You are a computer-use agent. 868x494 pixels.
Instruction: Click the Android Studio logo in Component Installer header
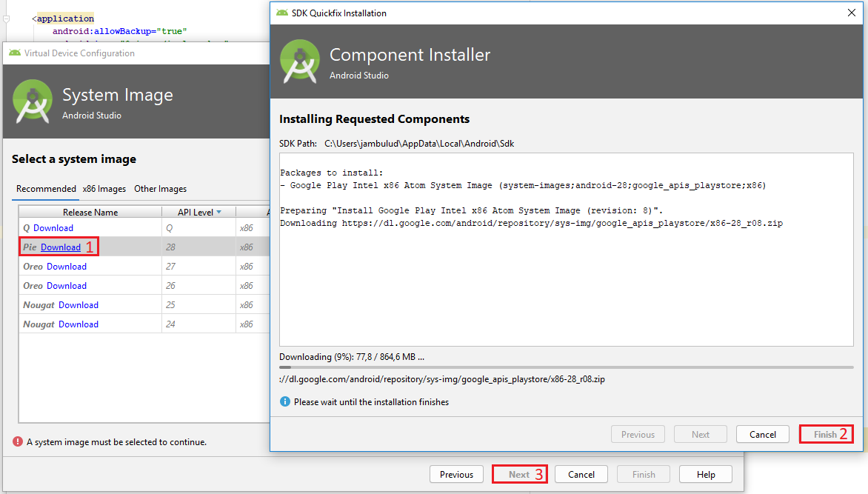click(300, 61)
